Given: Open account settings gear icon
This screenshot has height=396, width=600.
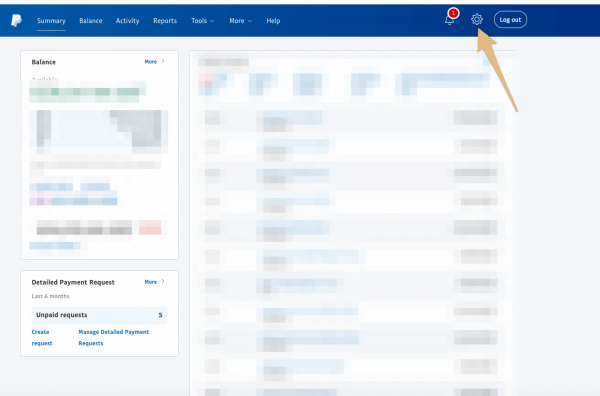Looking at the screenshot, I should tap(477, 19).
